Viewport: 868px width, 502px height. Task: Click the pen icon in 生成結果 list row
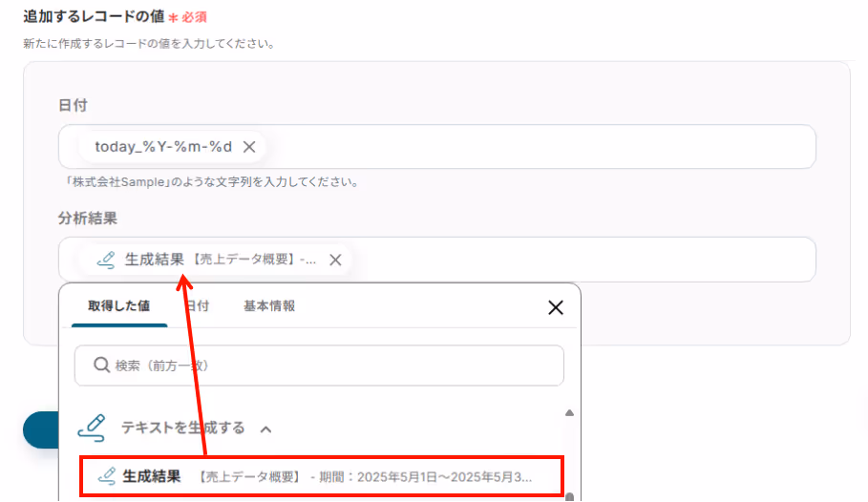coord(106,476)
